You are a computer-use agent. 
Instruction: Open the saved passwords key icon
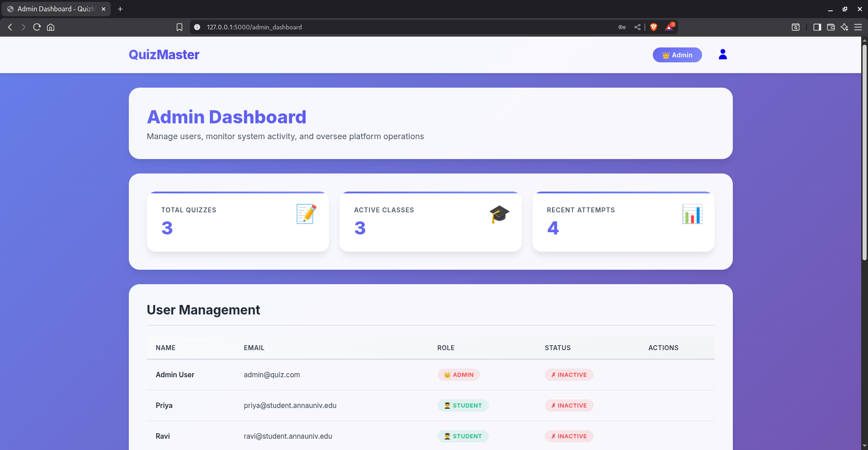[622, 27]
